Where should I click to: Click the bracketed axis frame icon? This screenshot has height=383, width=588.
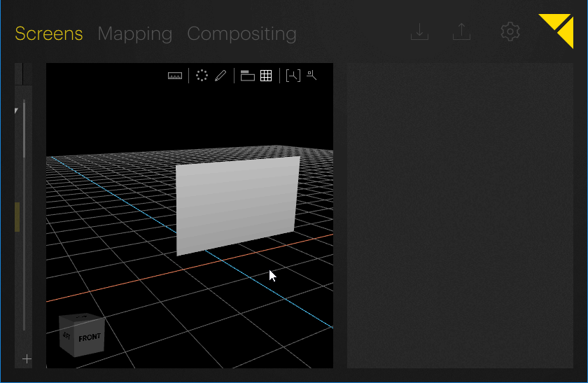click(x=293, y=76)
